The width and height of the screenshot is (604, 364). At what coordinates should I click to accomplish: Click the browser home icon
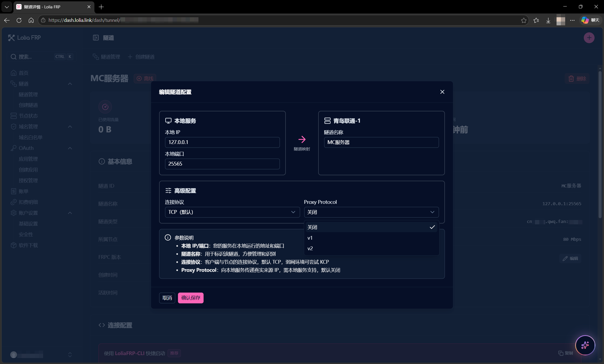31,20
